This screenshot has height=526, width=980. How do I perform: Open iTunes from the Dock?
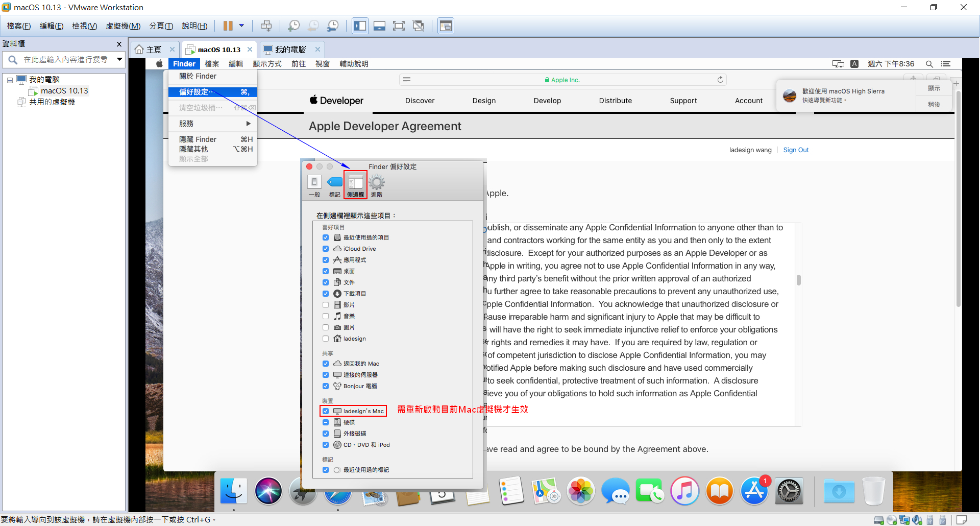(x=684, y=491)
